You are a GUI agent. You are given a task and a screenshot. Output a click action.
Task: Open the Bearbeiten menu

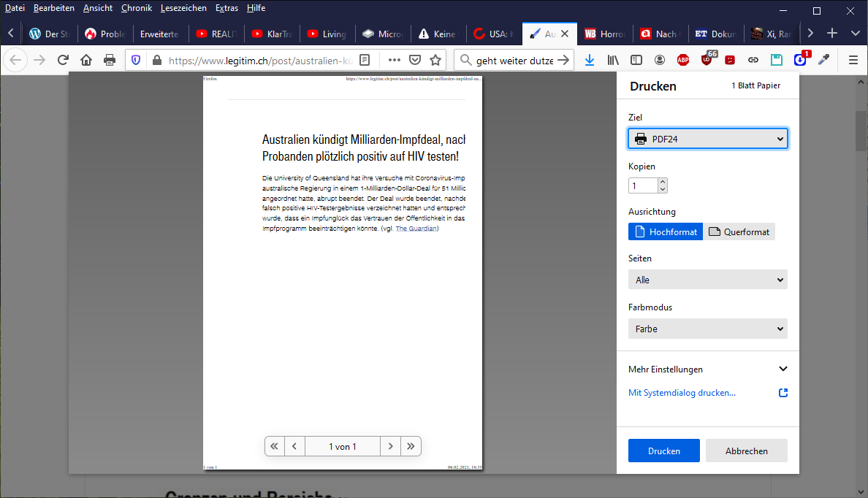point(53,8)
